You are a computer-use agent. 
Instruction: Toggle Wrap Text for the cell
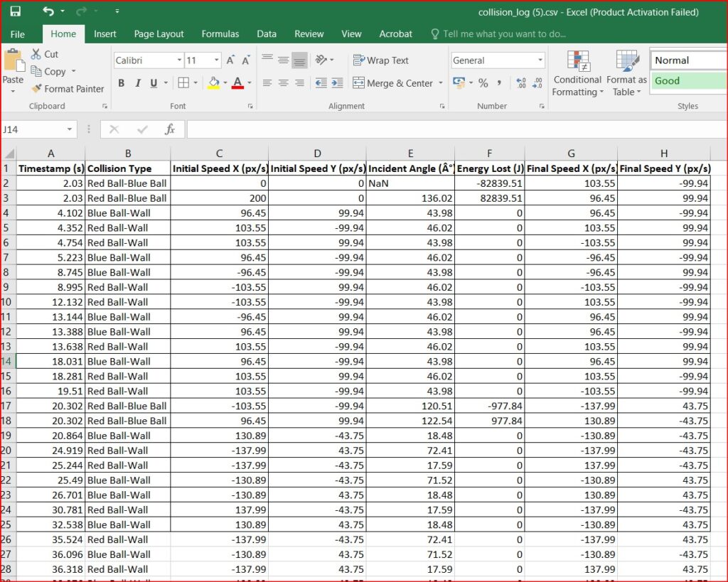[x=381, y=60]
